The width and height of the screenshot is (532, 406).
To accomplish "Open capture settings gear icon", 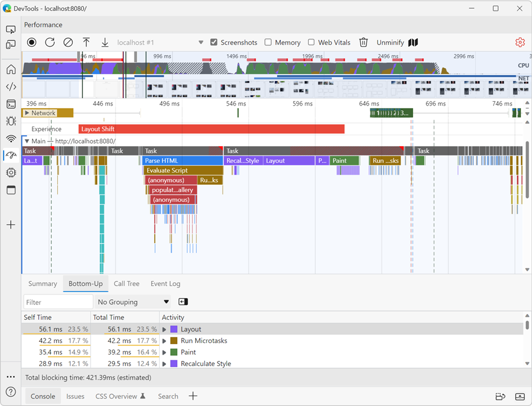I will (x=520, y=42).
